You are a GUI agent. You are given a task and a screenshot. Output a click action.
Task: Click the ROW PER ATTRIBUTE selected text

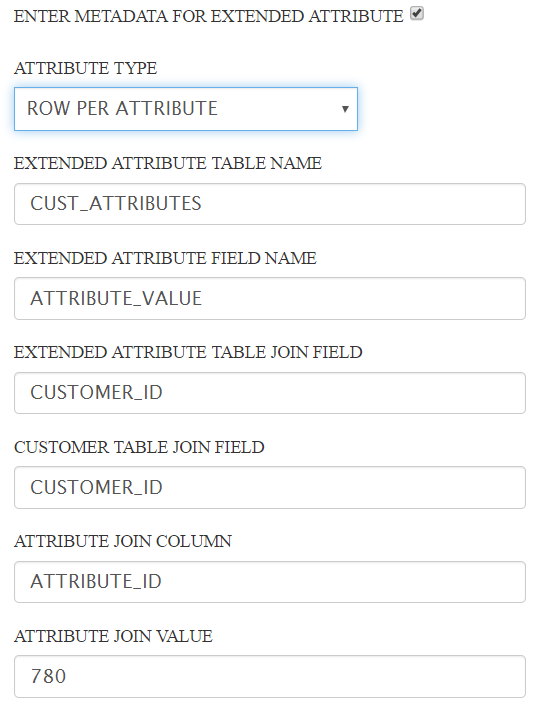(x=122, y=109)
